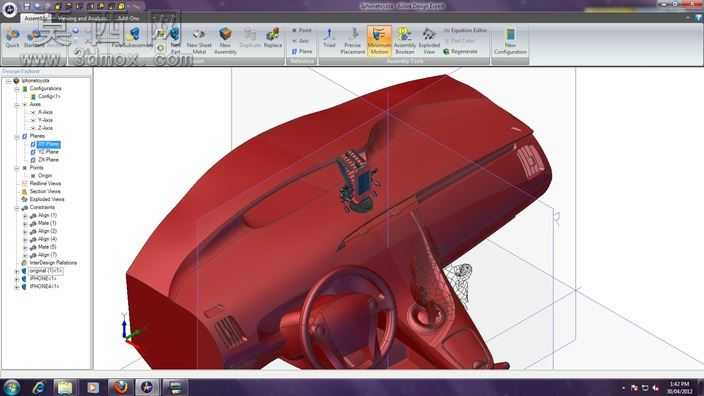
Task: Activate the Triad tool
Action: tap(329, 38)
